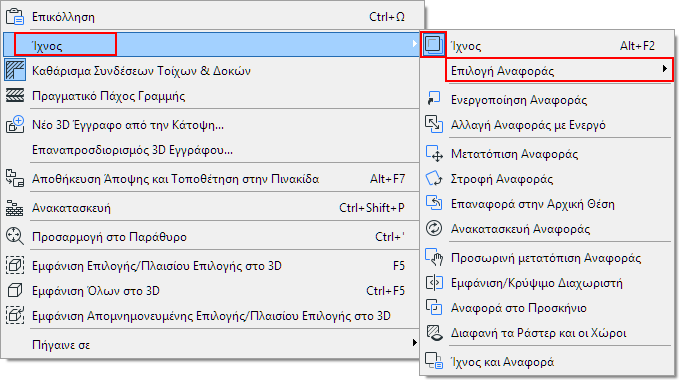Expand the Πήγαινε σε submenu arrow
The image size is (679, 380).
click(414, 343)
